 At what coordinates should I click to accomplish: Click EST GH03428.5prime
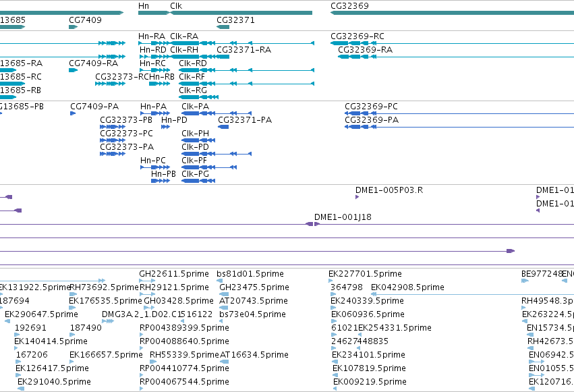[179, 301]
